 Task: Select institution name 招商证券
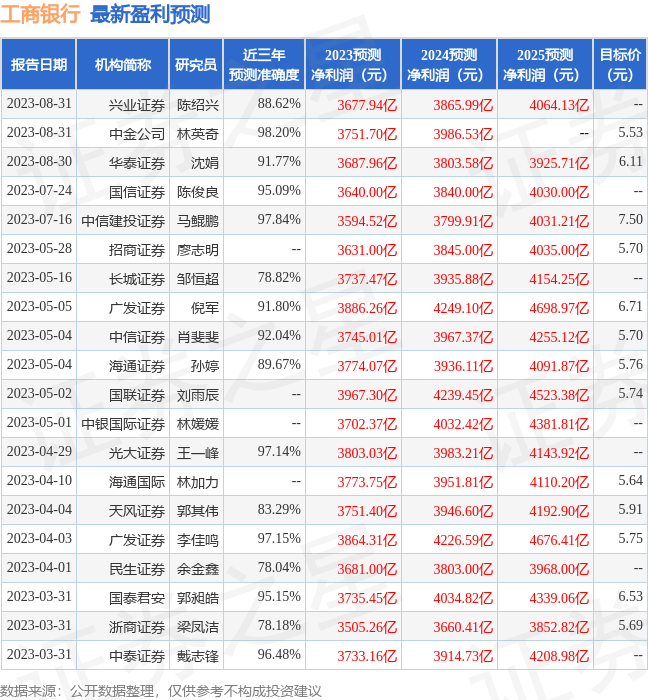pos(137,250)
